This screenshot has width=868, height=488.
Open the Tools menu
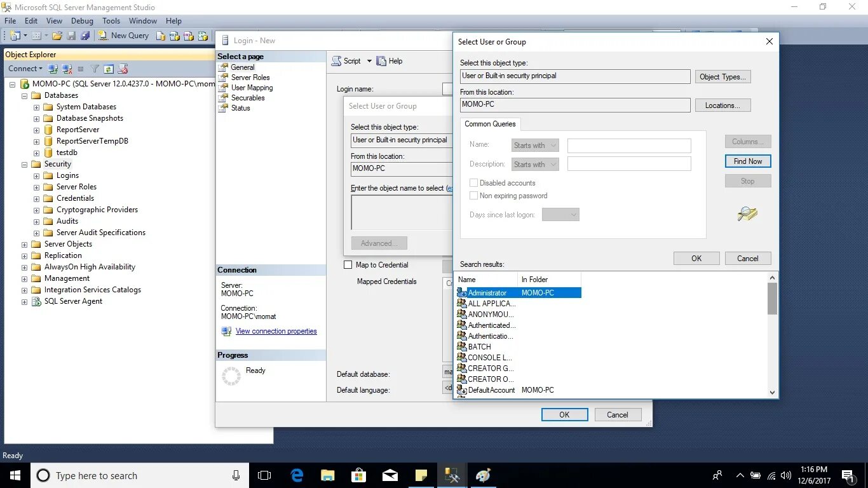111,21
